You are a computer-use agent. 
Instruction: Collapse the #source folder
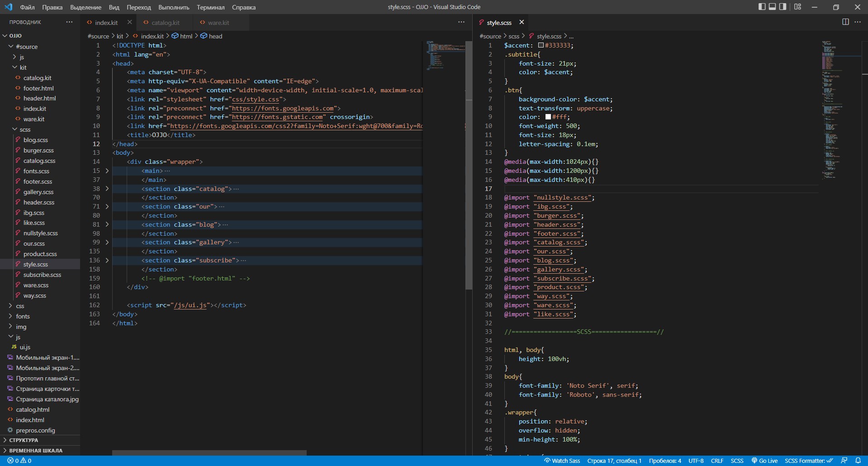click(27, 47)
